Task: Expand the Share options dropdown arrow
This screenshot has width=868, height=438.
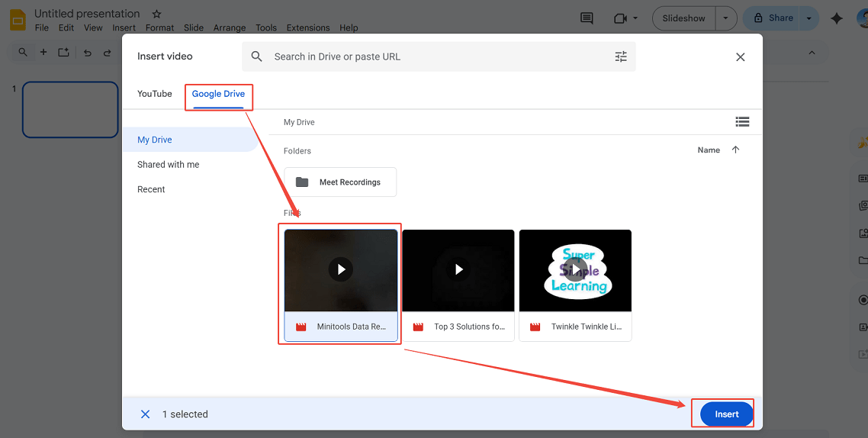Action: point(809,18)
